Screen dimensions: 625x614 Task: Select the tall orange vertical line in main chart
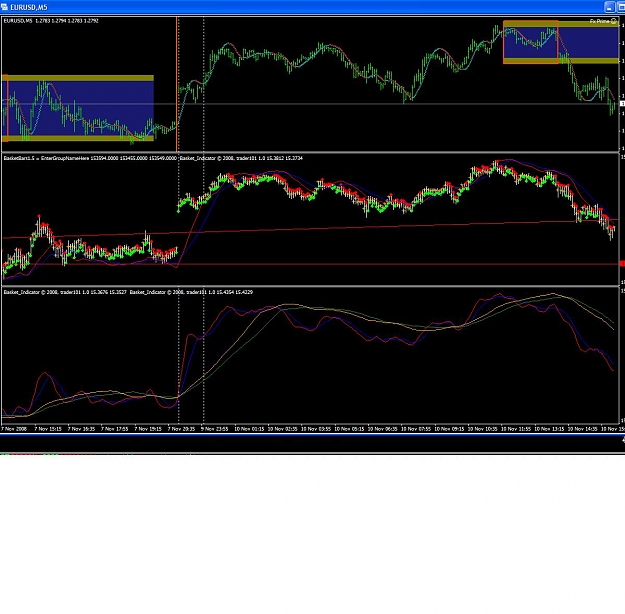click(177, 84)
